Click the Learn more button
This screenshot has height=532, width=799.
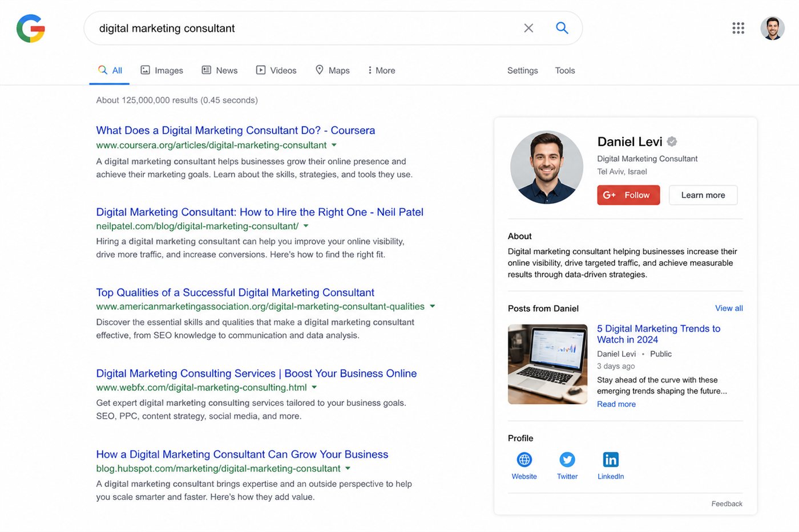point(703,195)
